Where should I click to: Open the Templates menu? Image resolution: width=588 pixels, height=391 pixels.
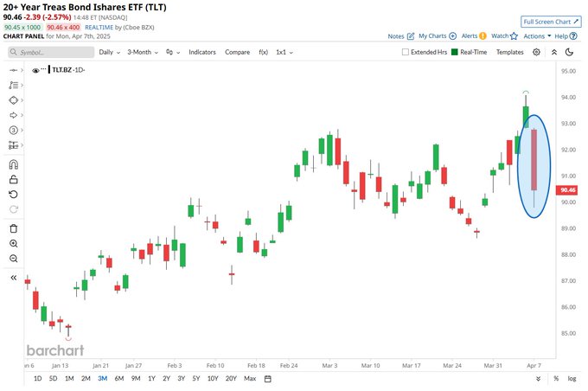[509, 52]
